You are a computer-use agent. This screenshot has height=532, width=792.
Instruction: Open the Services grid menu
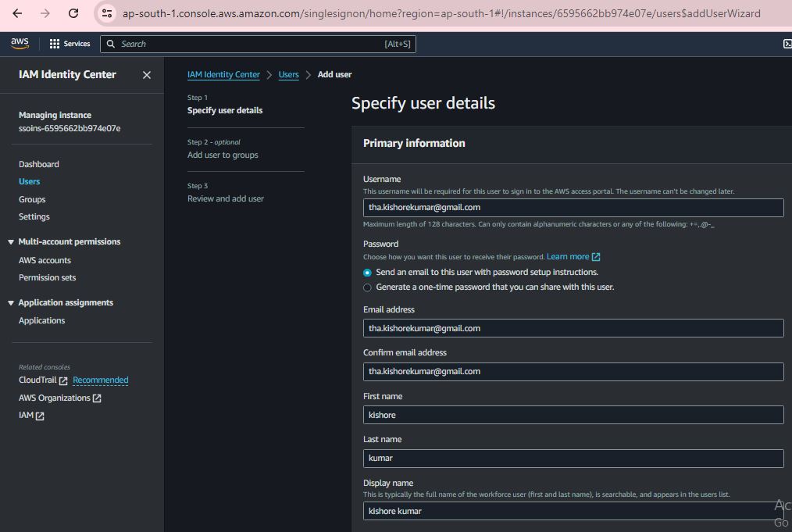[x=70, y=44]
